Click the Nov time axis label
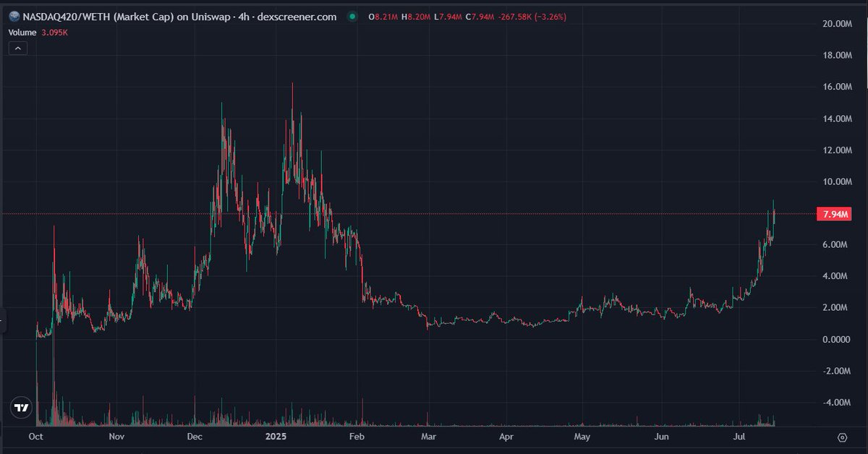 coord(117,437)
